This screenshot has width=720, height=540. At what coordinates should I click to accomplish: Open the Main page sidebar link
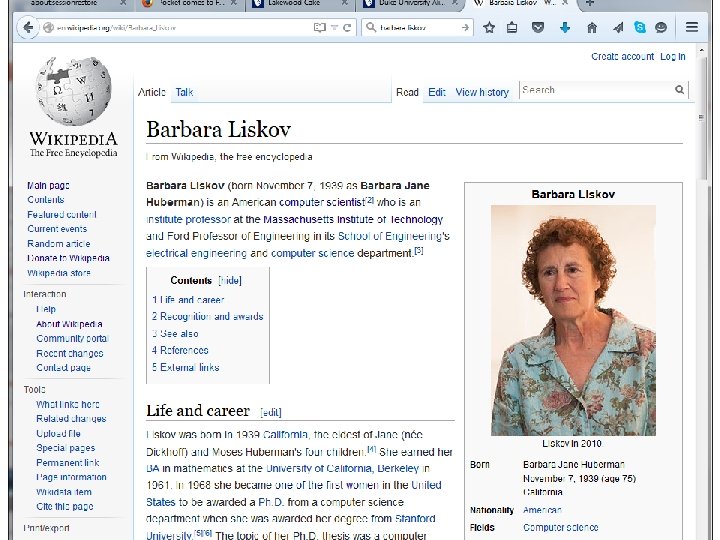[48, 186]
